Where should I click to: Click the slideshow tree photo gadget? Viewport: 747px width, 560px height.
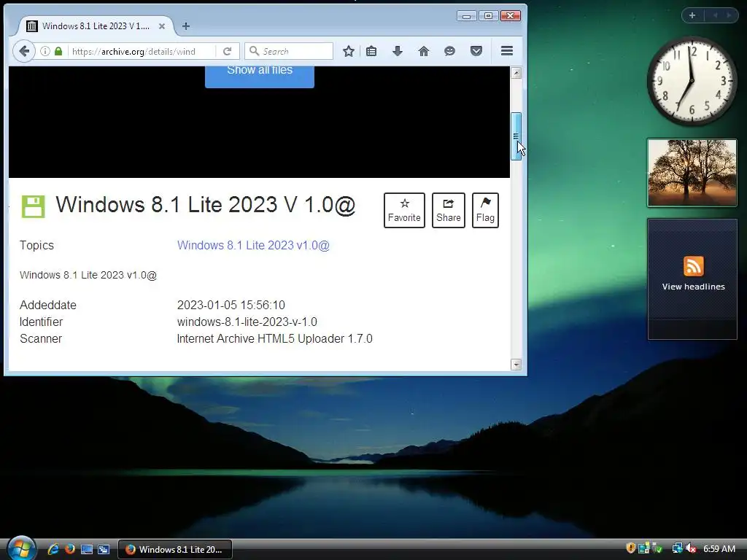(x=692, y=173)
